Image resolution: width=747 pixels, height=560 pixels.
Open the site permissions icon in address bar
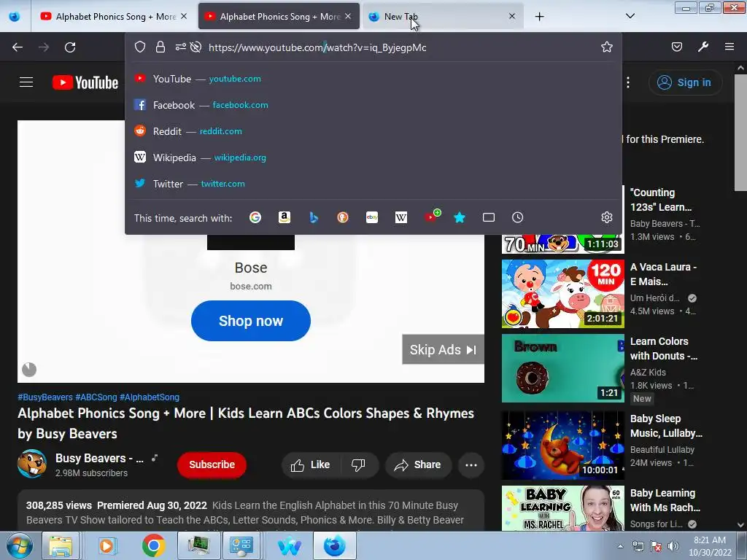pos(181,47)
